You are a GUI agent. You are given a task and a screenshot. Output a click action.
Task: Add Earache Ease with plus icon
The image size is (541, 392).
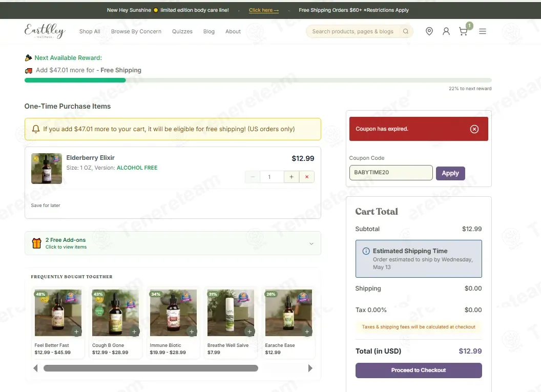[307, 332]
